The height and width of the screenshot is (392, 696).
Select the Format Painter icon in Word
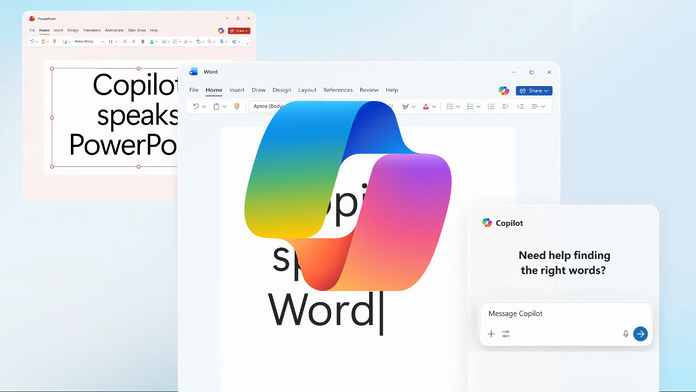237,106
